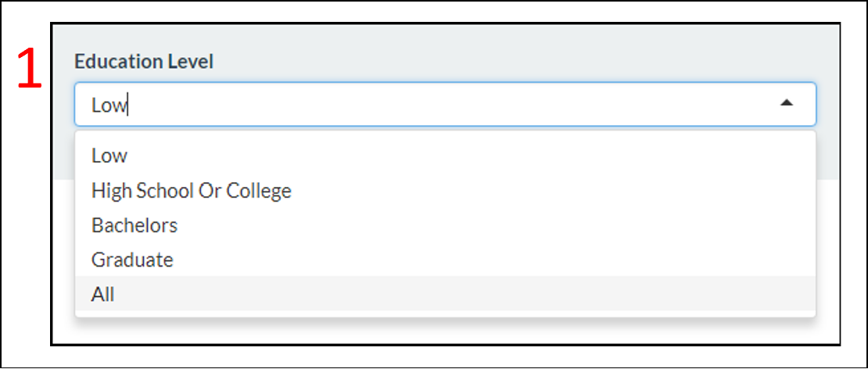Collapse the Education Level dropdown list
This screenshot has height=369, width=868.
[x=787, y=103]
